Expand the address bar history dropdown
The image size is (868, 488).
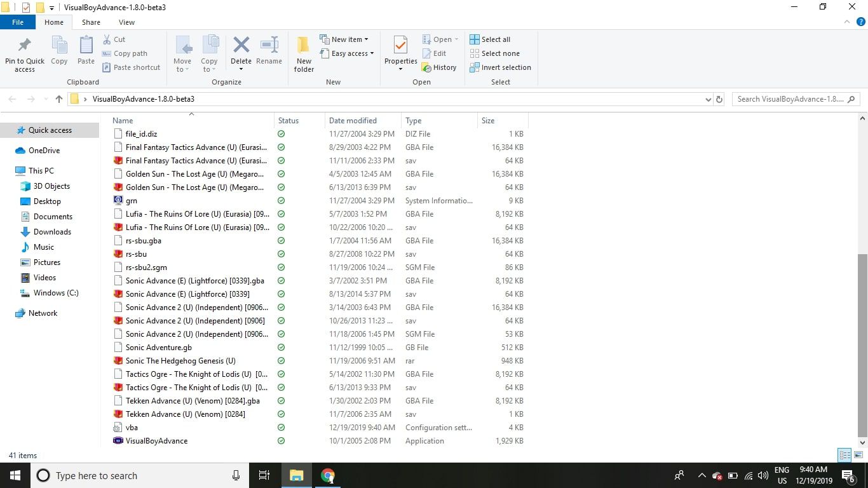tap(709, 99)
